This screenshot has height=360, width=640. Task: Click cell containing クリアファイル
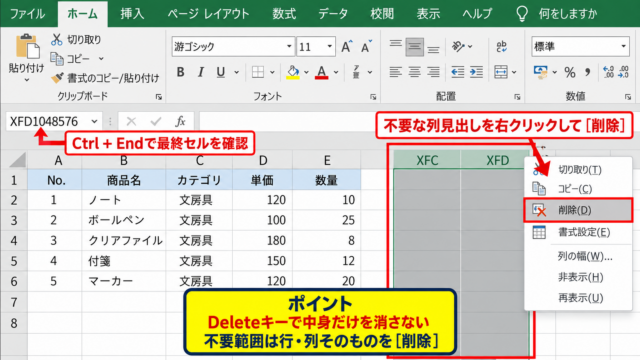pyautogui.click(x=124, y=240)
